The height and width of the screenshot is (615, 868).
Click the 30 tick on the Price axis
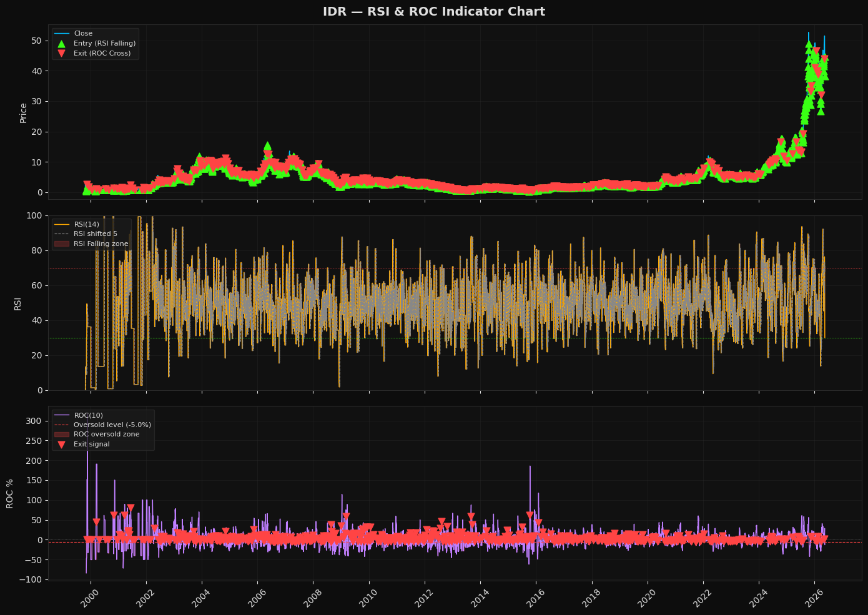(x=37, y=102)
